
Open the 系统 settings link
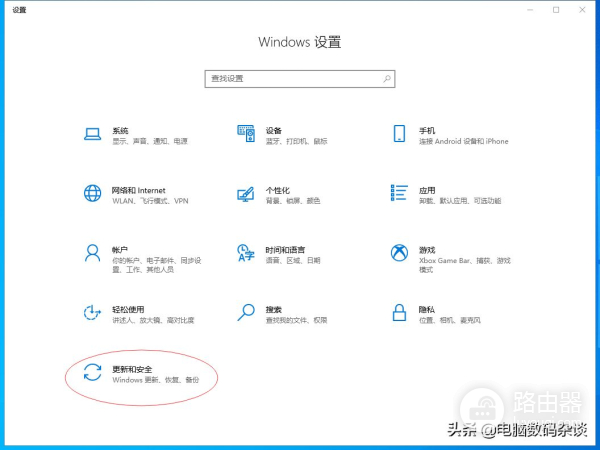tap(120, 131)
